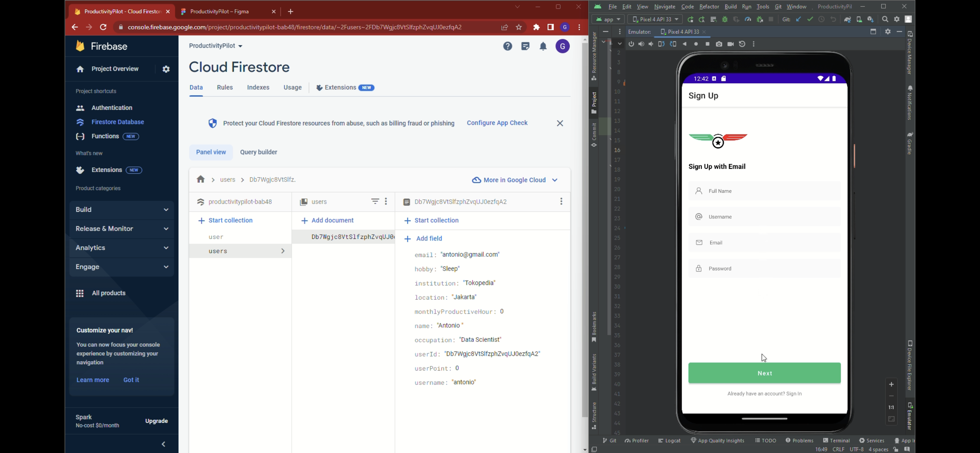This screenshot has height=453, width=980.
Task: Open document three-dot options menu
Action: tap(561, 201)
